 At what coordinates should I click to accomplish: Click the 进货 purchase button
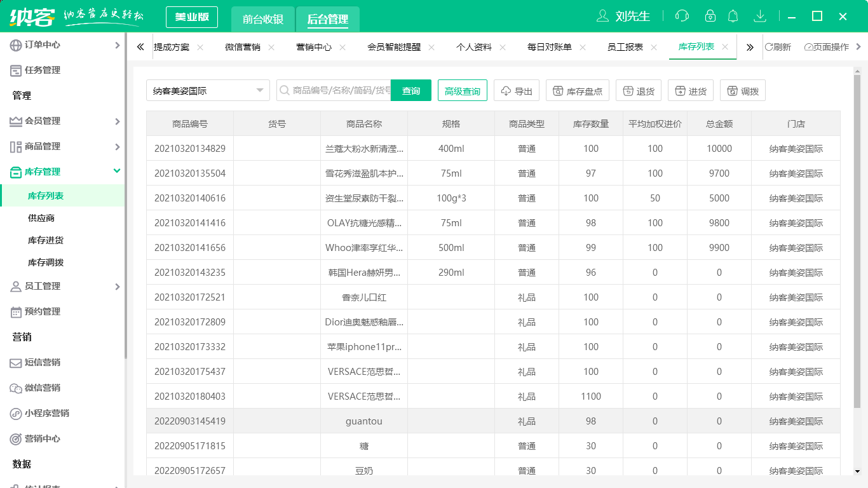(x=691, y=90)
